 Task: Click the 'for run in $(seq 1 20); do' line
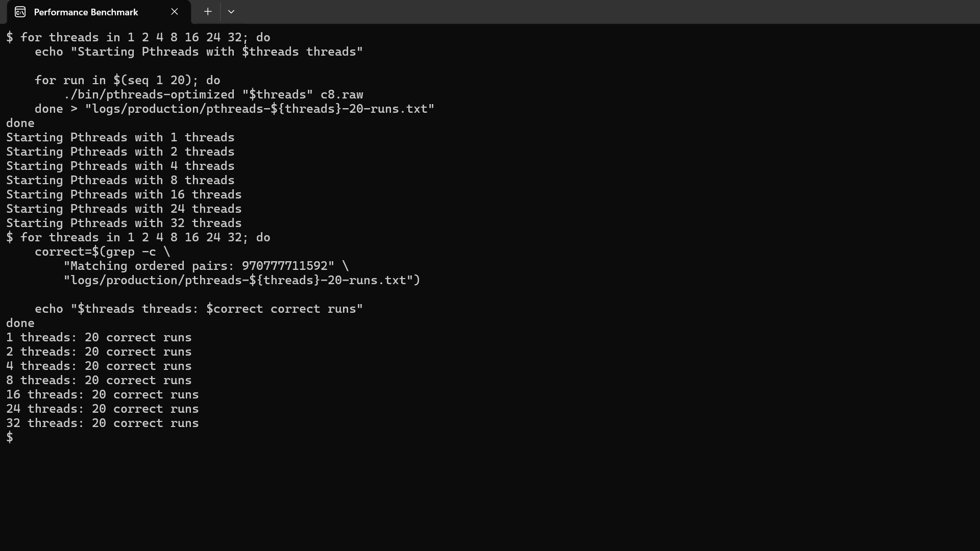click(x=128, y=81)
